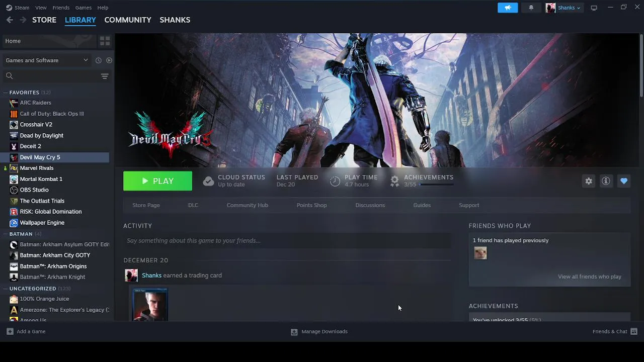Open Guides link
This screenshot has width=644, height=362.
pyautogui.click(x=422, y=205)
